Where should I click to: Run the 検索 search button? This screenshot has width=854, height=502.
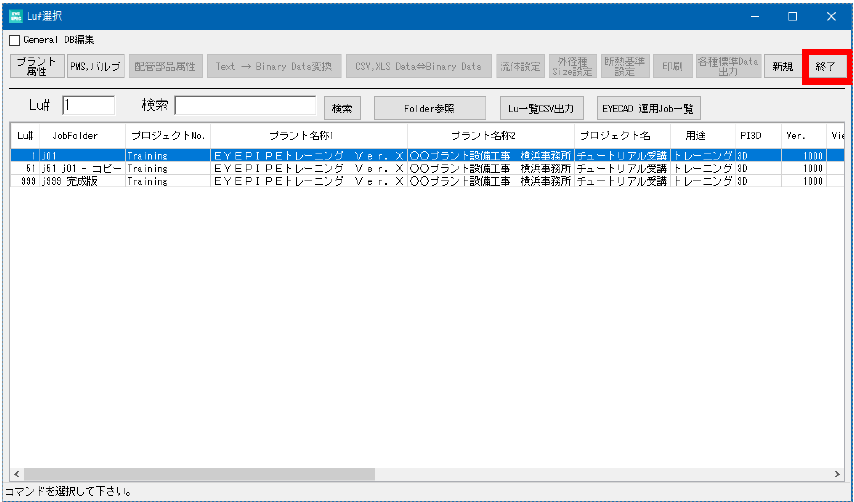pyautogui.click(x=342, y=108)
